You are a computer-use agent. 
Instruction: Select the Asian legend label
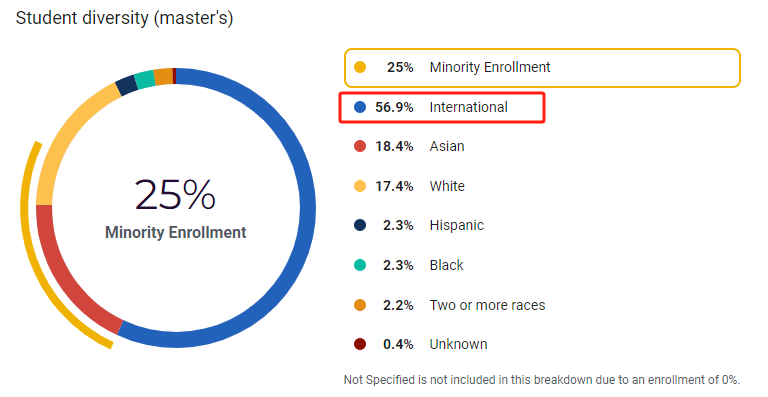[x=447, y=146]
